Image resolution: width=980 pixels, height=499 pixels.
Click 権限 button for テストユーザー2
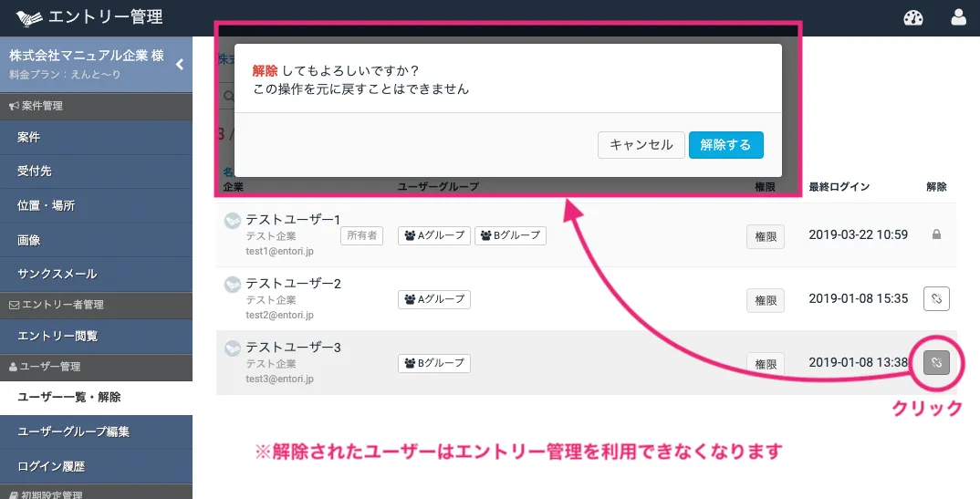(x=765, y=299)
